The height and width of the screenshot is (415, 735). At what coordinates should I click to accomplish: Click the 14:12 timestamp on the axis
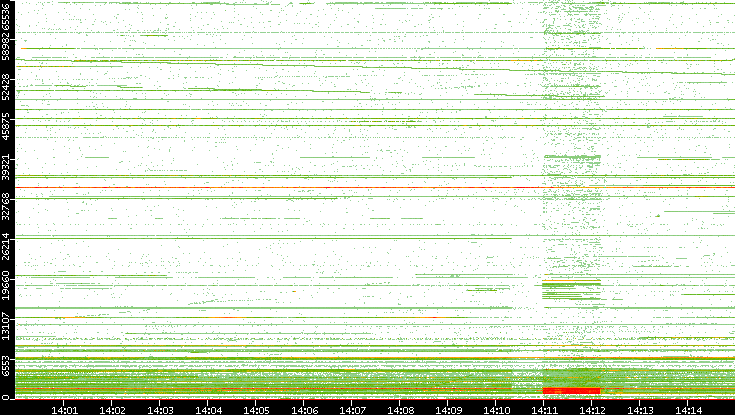pyautogui.click(x=592, y=408)
